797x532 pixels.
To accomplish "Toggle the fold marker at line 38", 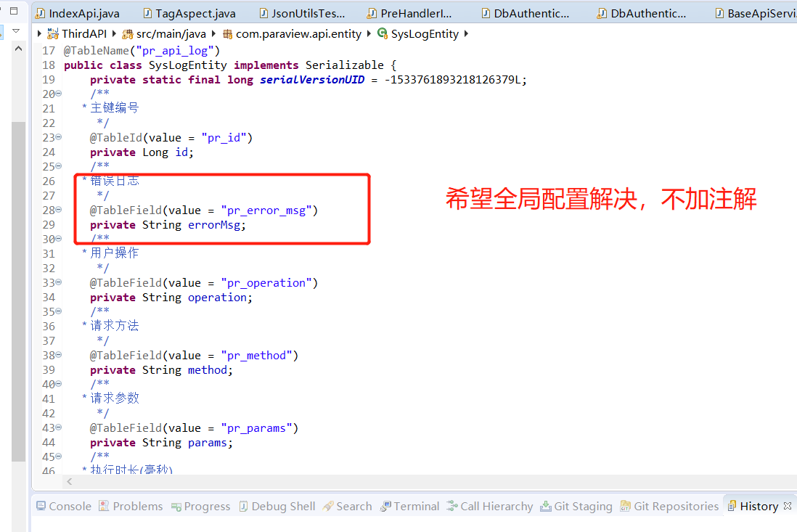I will (x=59, y=355).
